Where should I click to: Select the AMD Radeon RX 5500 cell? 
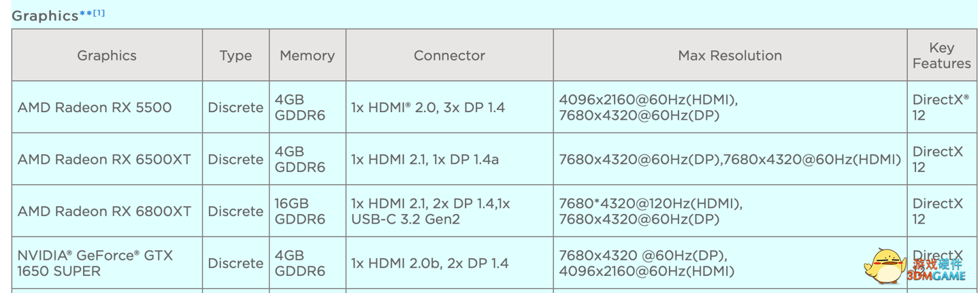pyautogui.click(x=95, y=107)
